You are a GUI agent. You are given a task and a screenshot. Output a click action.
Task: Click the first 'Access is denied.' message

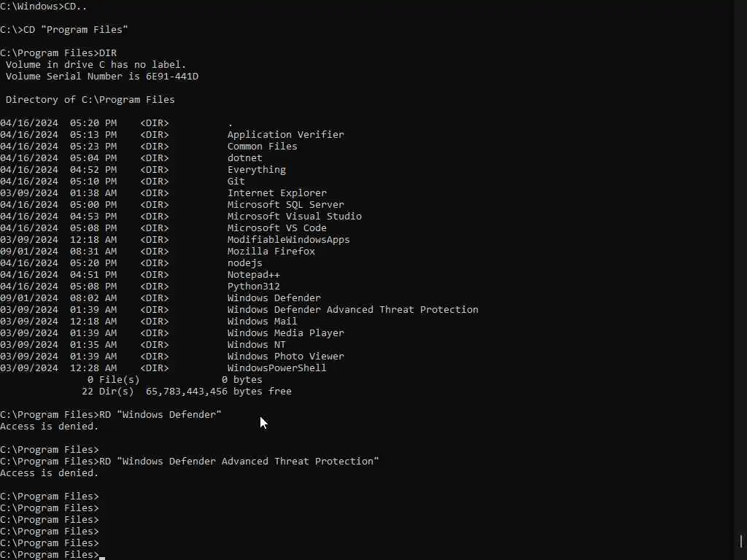coord(50,427)
